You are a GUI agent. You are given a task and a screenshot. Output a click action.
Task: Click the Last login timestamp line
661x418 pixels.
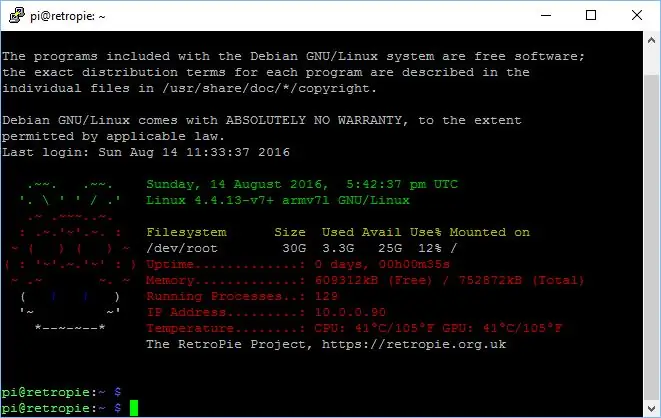point(146,152)
